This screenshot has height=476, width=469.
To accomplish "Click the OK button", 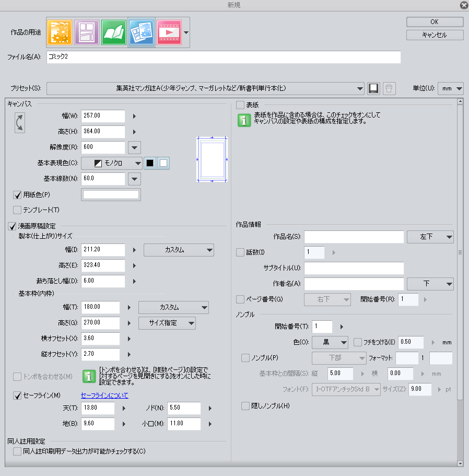I will (435, 22).
